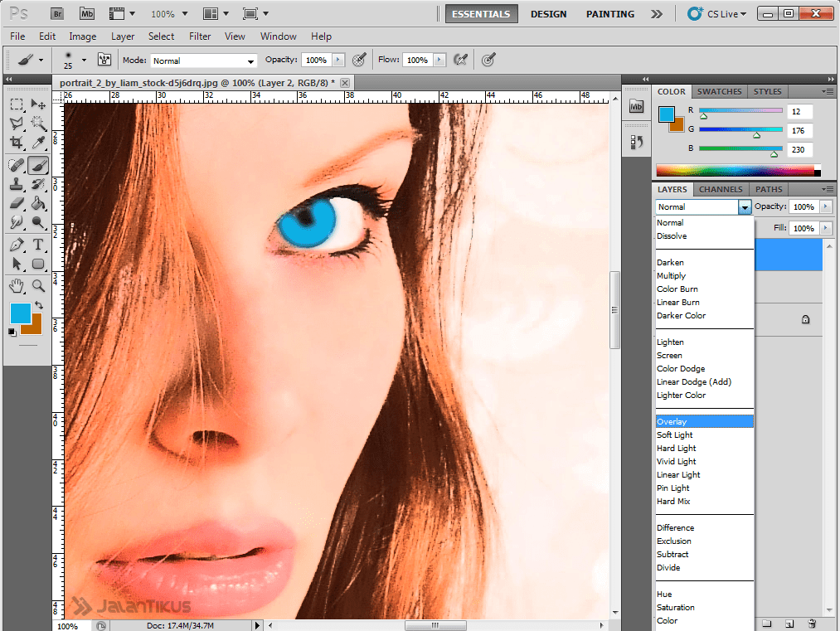Select the Hand tool

(x=17, y=286)
